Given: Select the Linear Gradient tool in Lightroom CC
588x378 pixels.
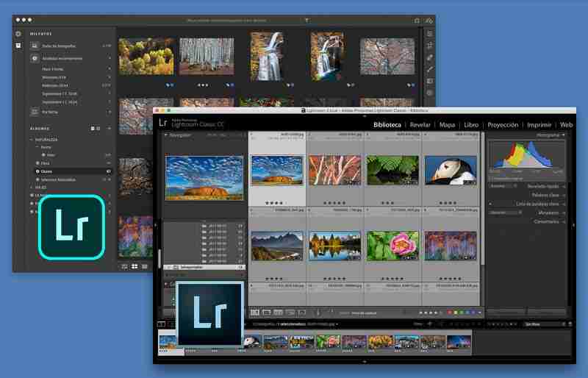Looking at the screenshot, I should pos(430,81).
